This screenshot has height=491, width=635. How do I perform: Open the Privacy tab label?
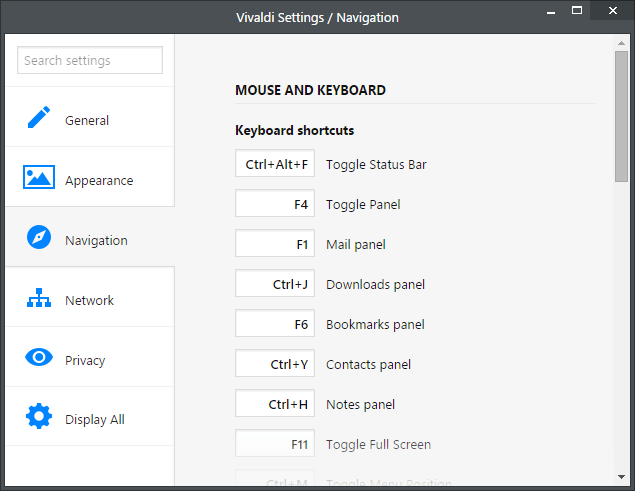pos(85,361)
